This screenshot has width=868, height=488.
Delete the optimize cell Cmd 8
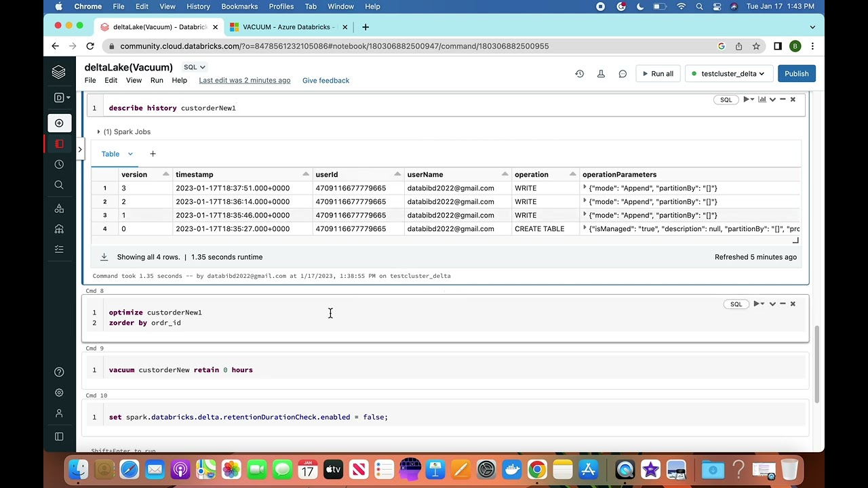(793, 304)
